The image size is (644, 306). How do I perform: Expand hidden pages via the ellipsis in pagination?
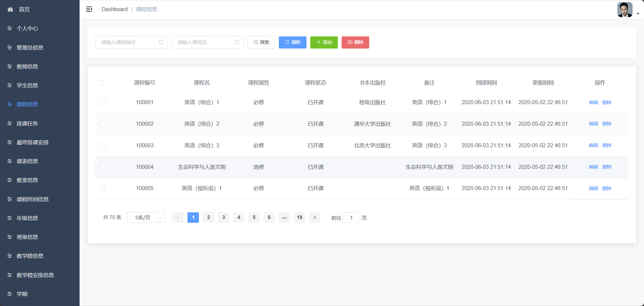[284, 217]
